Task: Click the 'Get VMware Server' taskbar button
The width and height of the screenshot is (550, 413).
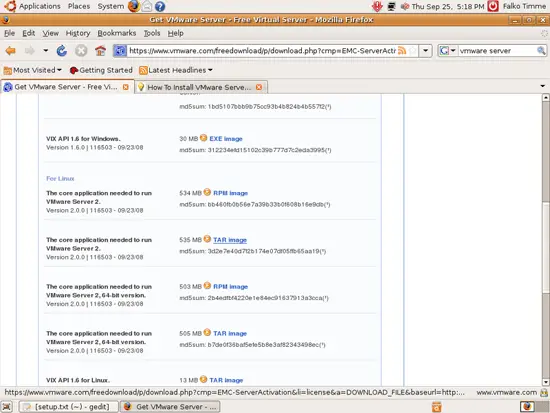Action: pyautogui.click(x=170, y=407)
